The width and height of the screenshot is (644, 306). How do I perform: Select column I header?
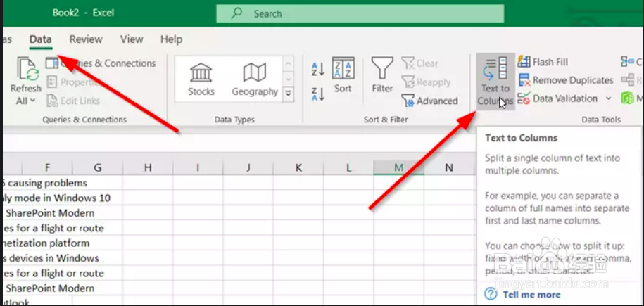[x=198, y=167]
